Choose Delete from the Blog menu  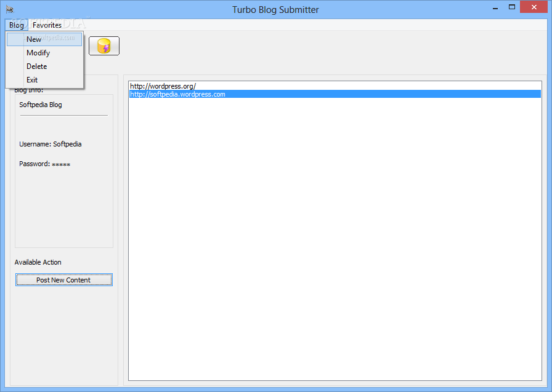44,66
